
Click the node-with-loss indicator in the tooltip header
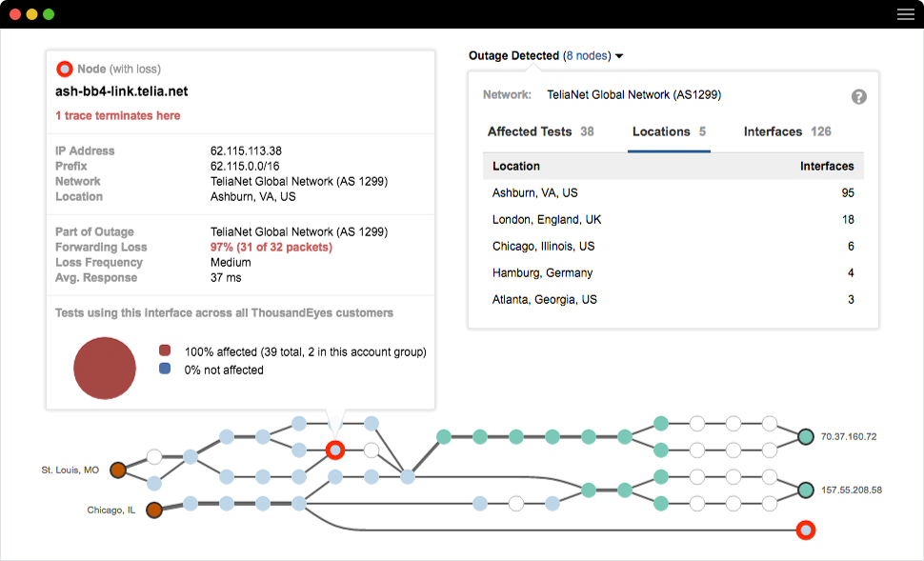point(64,68)
